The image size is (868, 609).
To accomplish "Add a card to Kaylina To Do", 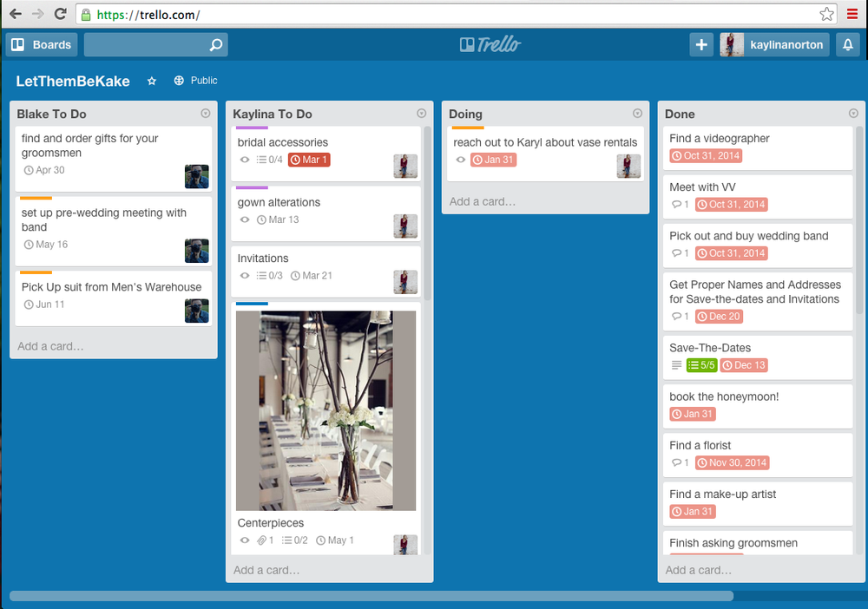I will [x=266, y=570].
